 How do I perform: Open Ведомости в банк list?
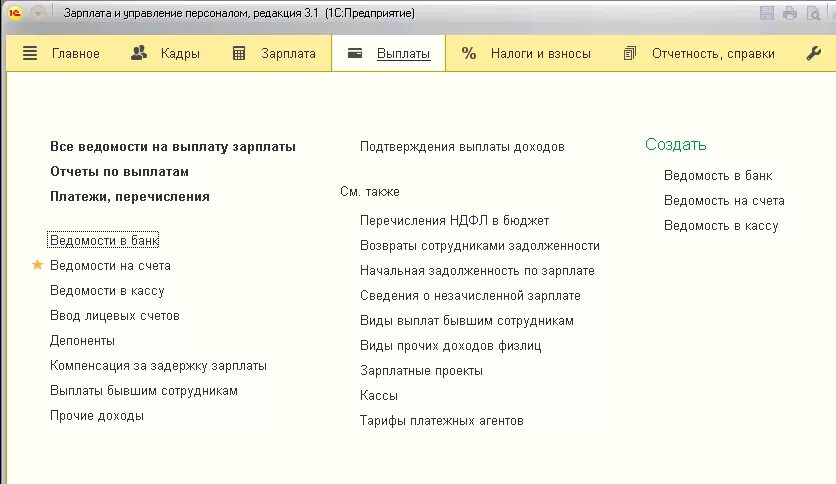104,240
